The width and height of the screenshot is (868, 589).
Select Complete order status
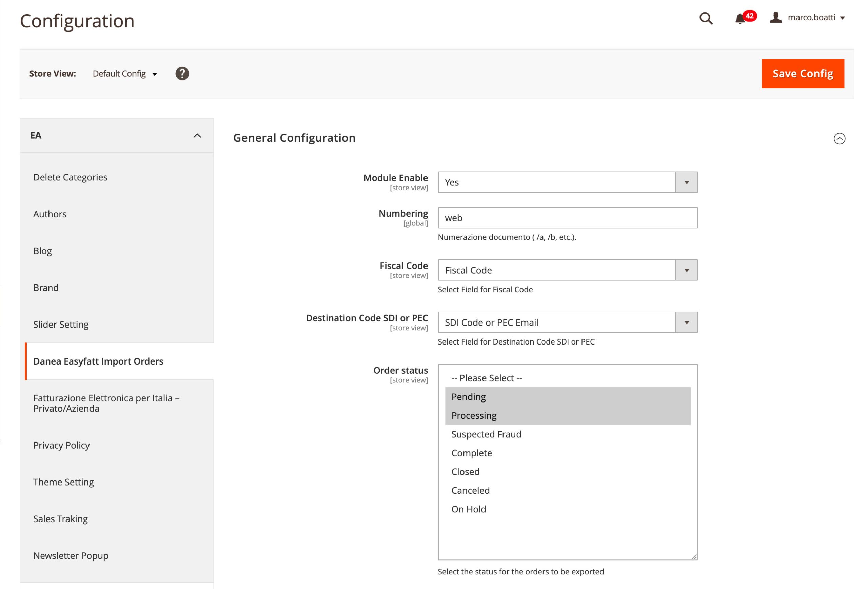point(567,453)
